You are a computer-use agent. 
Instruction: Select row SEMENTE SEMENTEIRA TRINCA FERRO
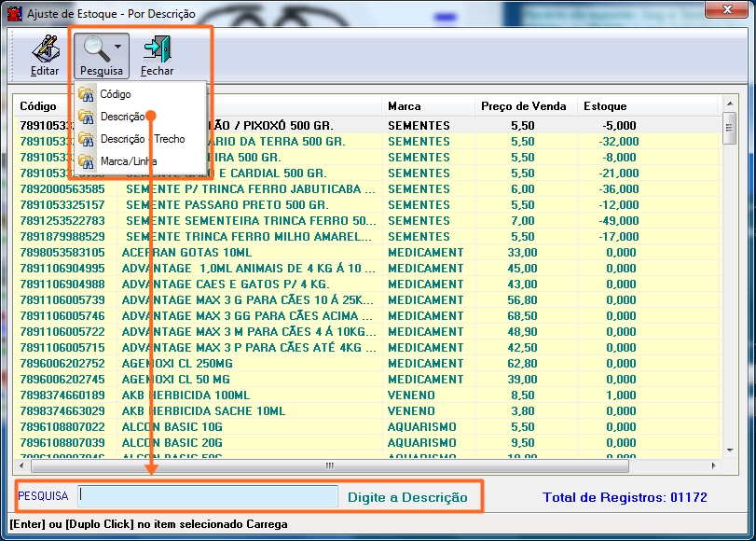(367, 221)
